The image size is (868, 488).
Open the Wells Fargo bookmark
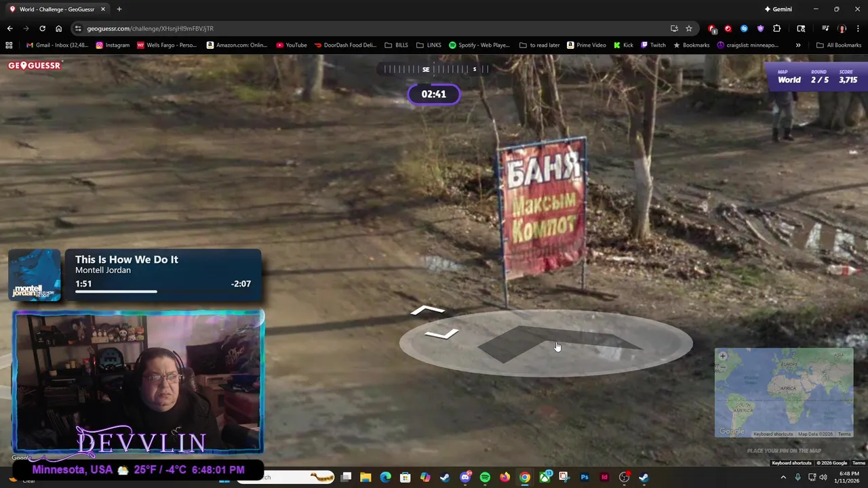point(167,45)
